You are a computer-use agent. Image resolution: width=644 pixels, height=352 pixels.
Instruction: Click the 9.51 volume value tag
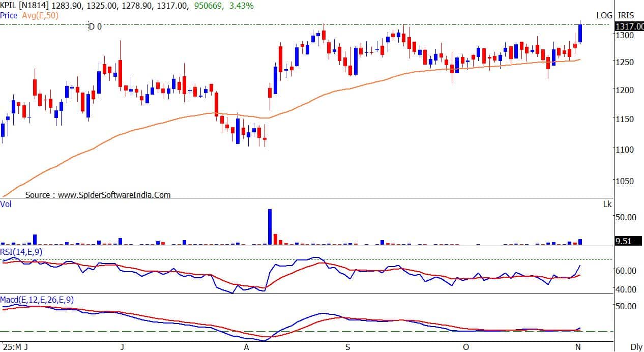point(624,242)
